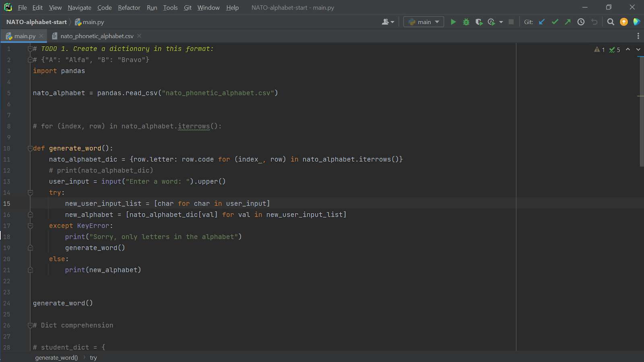Open the Git menu
Screen dimensions: 644x362
(x=188, y=8)
